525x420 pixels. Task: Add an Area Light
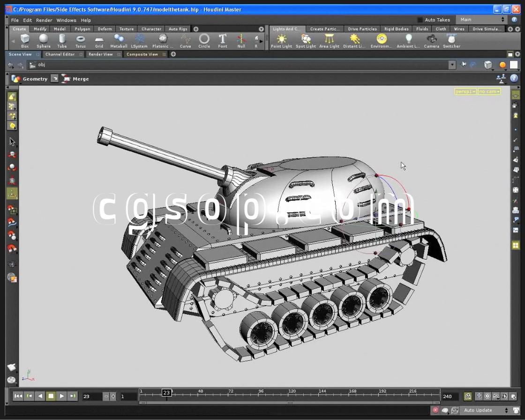point(329,41)
